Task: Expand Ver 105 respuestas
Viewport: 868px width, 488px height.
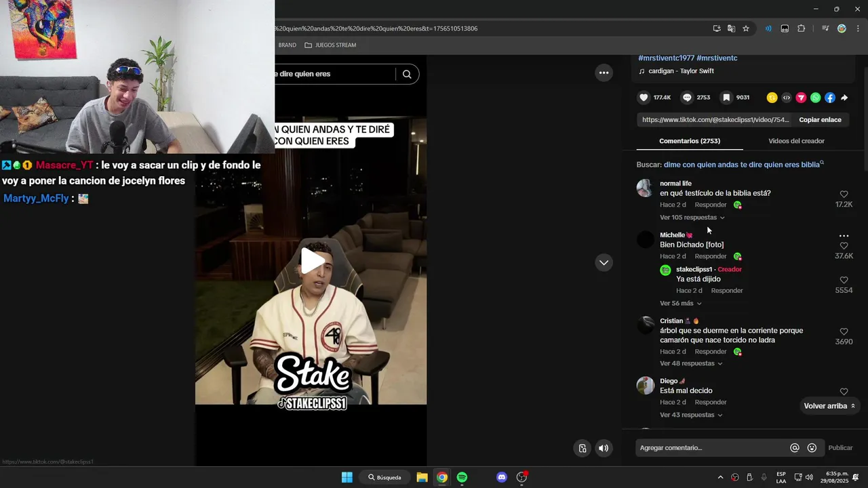Action: (692, 218)
